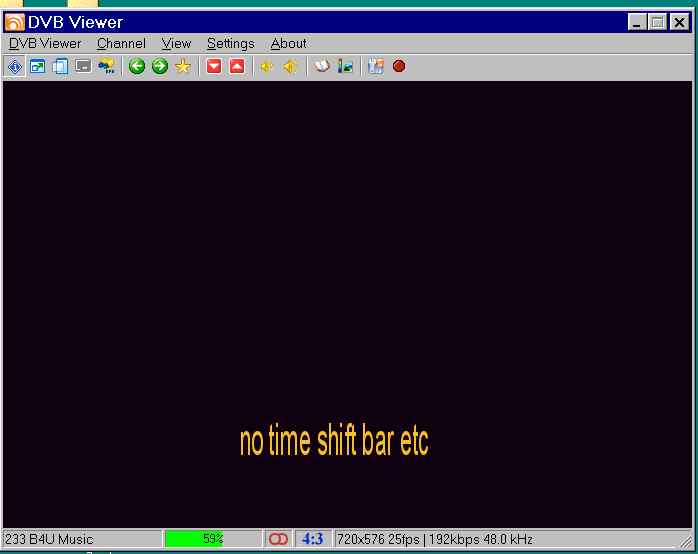
Task: Click the EPG programme guide icon
Action: coord(106,67)
